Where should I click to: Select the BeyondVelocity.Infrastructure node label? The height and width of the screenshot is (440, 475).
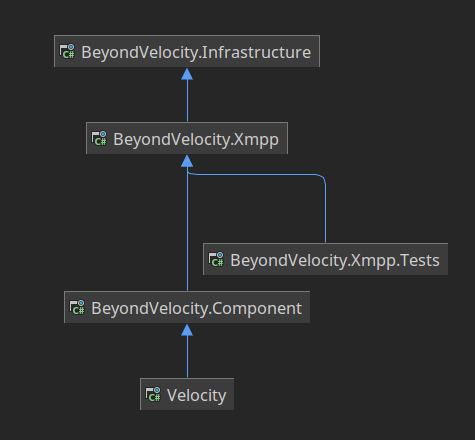(196, 52)
